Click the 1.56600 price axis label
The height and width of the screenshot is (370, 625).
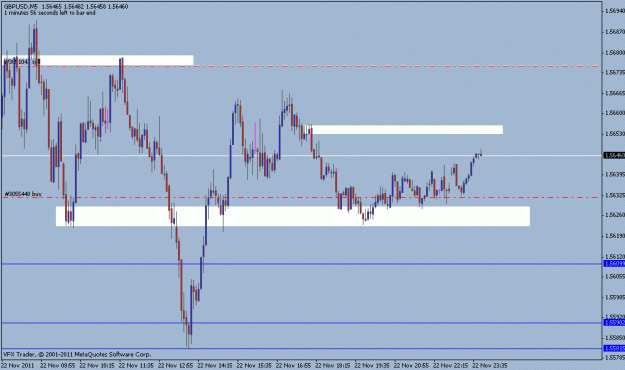click(x=615, y=113)
